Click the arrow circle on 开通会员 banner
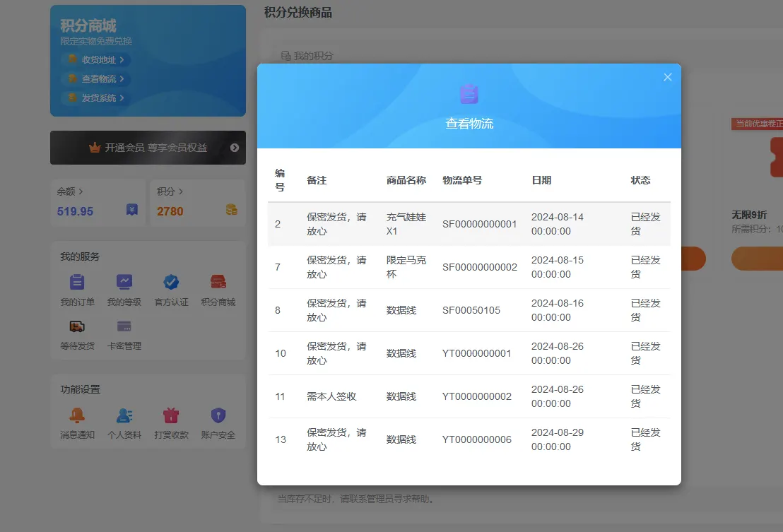This screenshot has width=783, height=532. (x=235, y=148)
